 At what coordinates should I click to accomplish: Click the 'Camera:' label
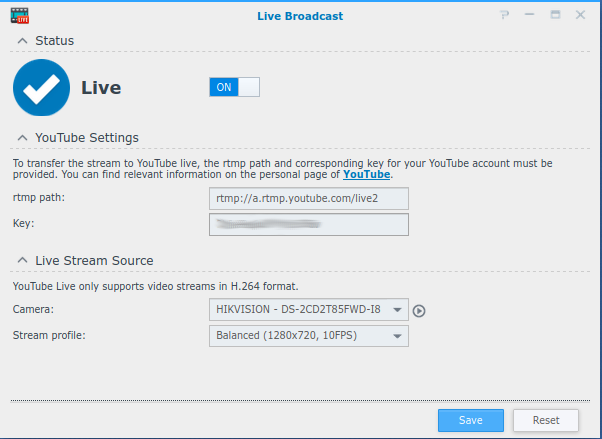pos(33,309)
